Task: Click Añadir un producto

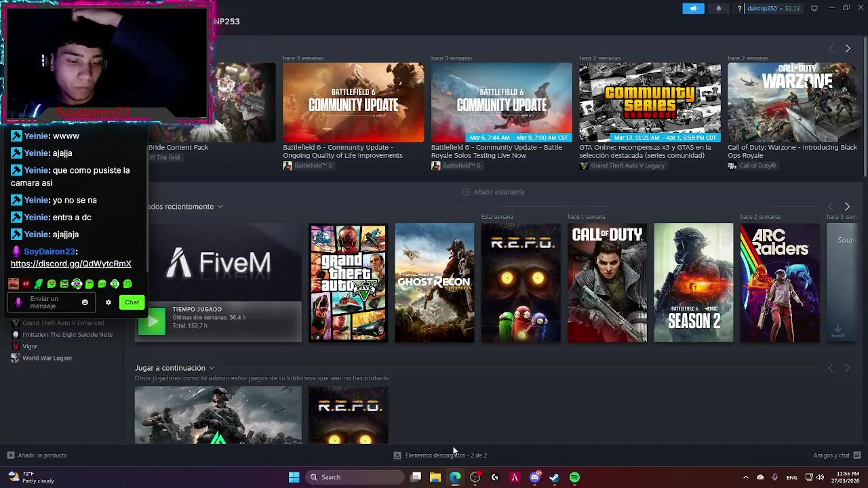Action: [x=37, y=455]
